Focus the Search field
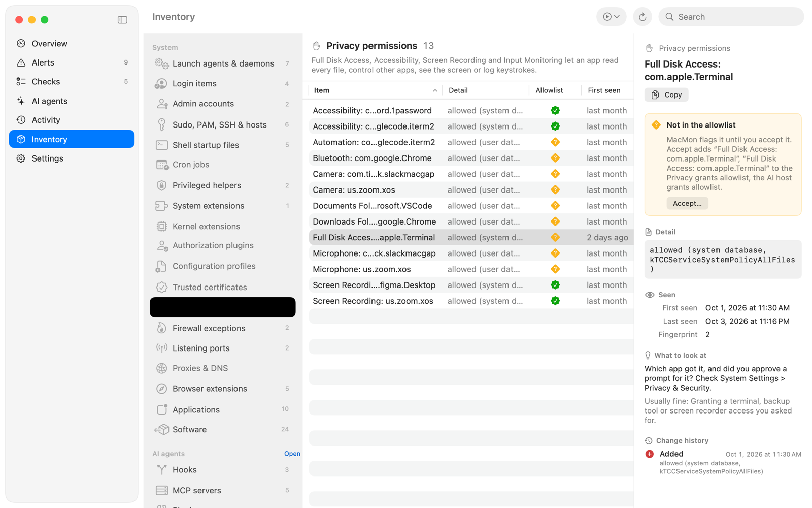The width and height of the screenshot is (812, 508). [x=731, y=17]
